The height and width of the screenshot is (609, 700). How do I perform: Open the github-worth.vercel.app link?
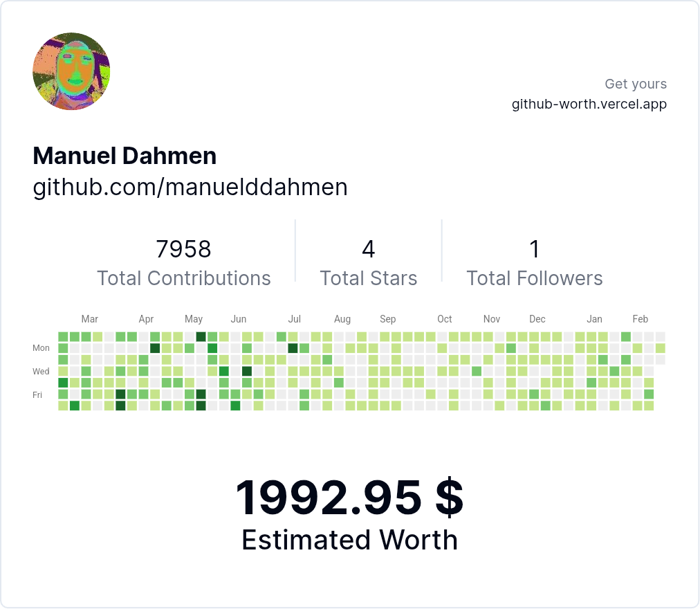[589, 104]
